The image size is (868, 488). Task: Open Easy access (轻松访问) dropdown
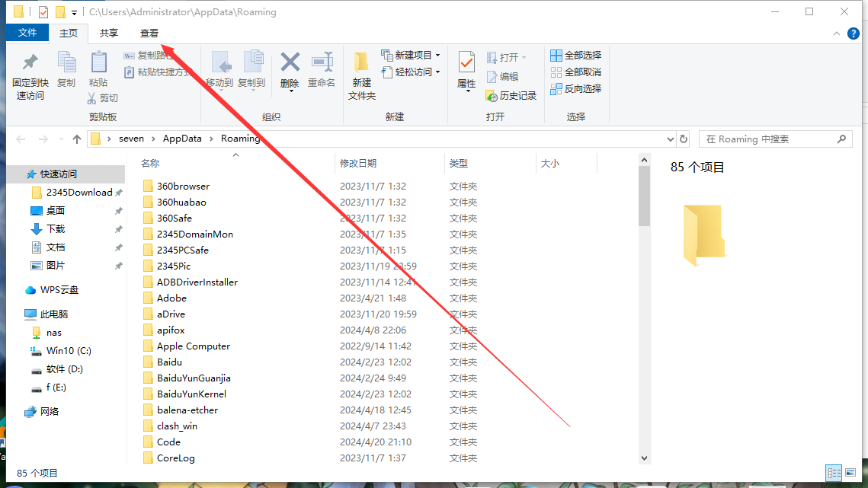(410, 72)
